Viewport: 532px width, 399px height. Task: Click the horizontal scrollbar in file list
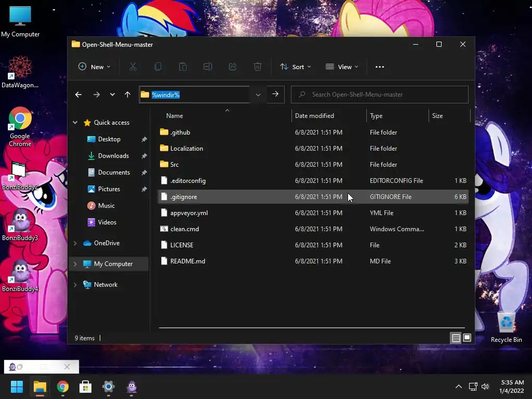(x=312, y=328)
